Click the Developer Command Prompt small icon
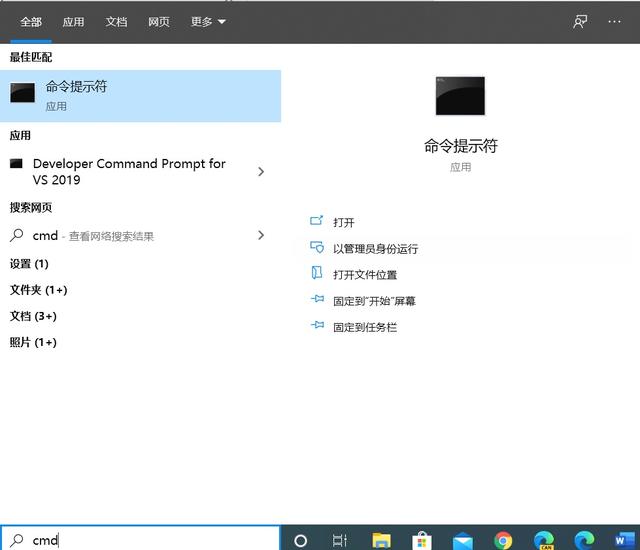 16,164
